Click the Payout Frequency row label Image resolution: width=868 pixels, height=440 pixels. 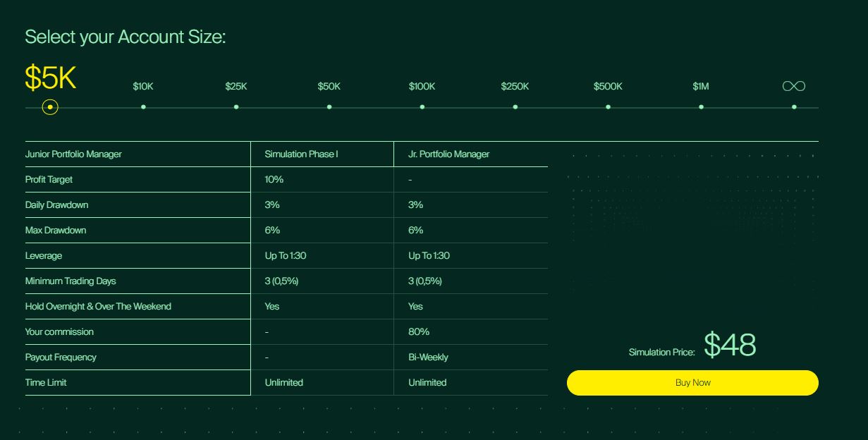[61, 357]
